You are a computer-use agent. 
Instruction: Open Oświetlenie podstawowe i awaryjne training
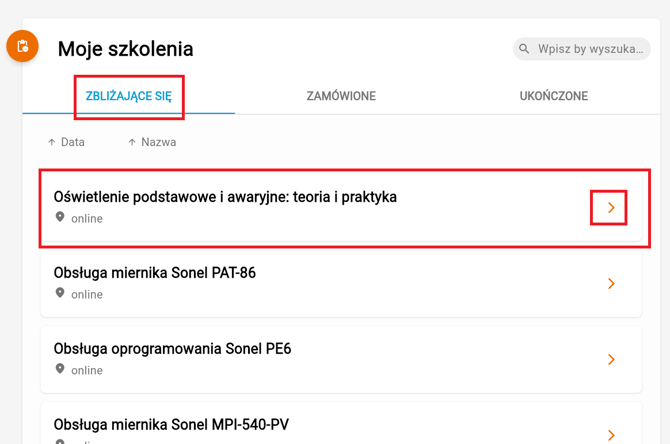click(x=225, y=197)
